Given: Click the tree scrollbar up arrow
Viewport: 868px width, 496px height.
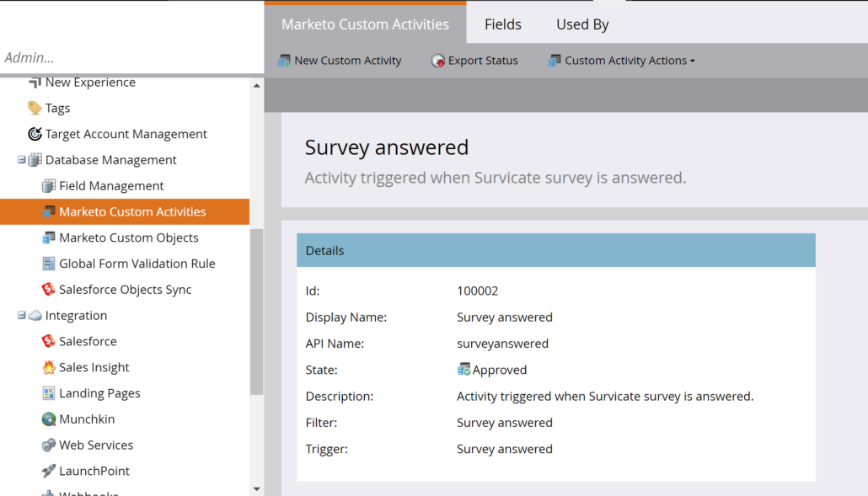Looking at the screenshot, I should [x=256, y=86].
